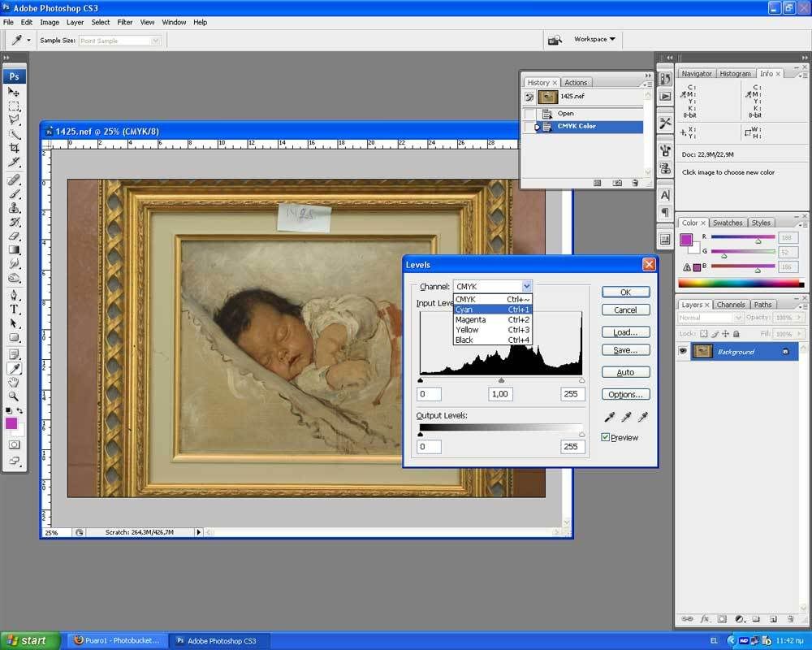The height and width of the screenshot is (650, 812).
Task: Click the foreground color swatch in toolbox
Action: tap(11, 423)
